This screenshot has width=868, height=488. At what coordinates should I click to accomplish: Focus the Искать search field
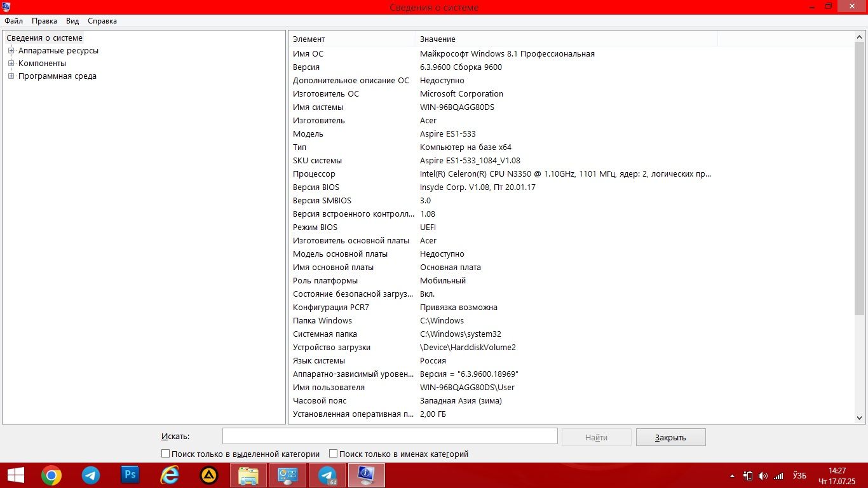390,436
